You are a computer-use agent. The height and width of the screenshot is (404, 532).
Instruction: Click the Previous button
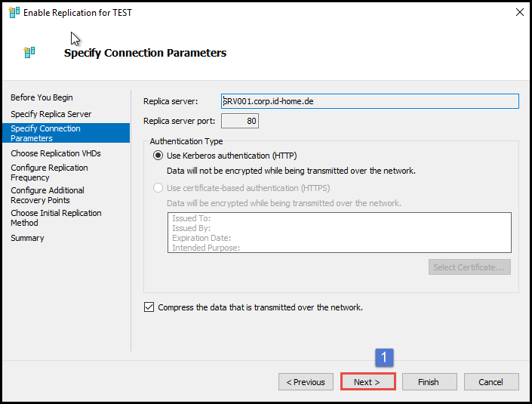[x=306, y=382]
